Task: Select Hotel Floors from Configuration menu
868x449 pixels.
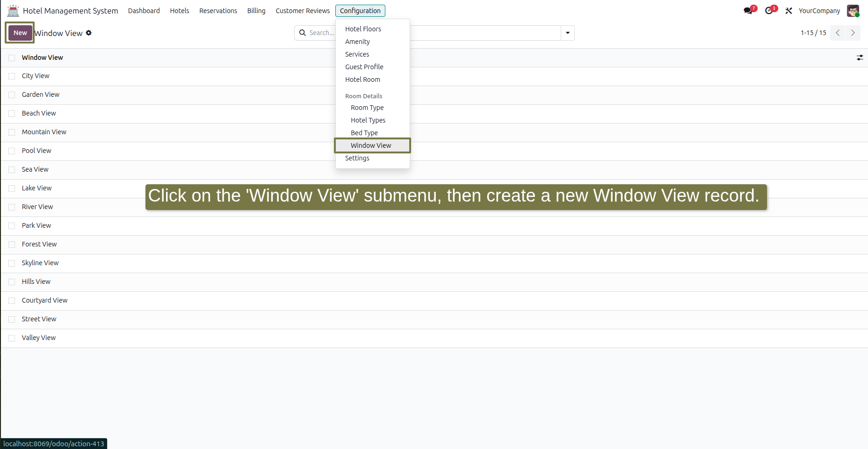Action: click(372, 29)
